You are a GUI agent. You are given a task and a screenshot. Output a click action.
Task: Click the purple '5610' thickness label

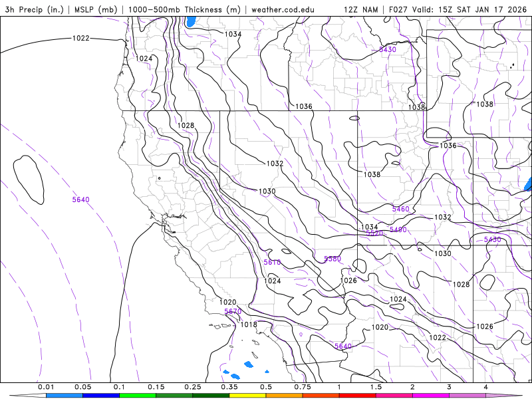(x=272, y=262)
